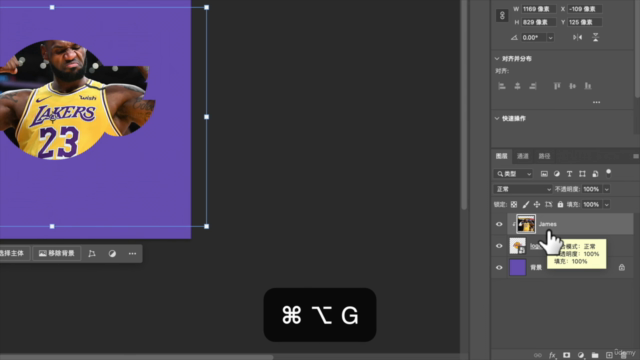Image resolution: width=640 pixels, height=360 pixels.
Task: Flip horizontally using the flip icon
Action: click(x=578, y=38)
